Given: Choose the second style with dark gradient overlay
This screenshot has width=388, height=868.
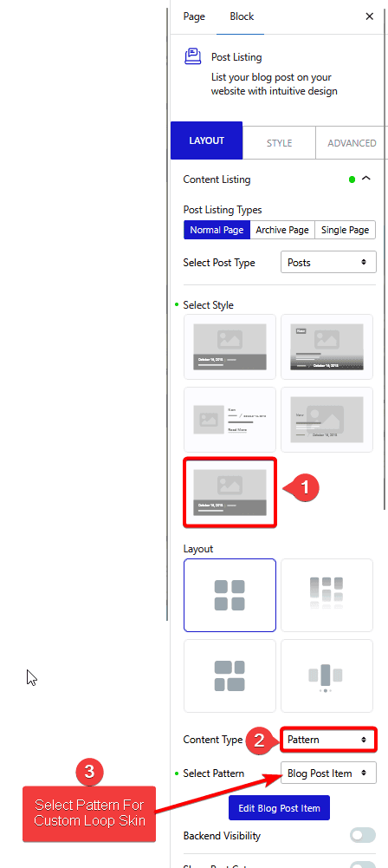Looking at the screenshot, I should pos(327,347).
